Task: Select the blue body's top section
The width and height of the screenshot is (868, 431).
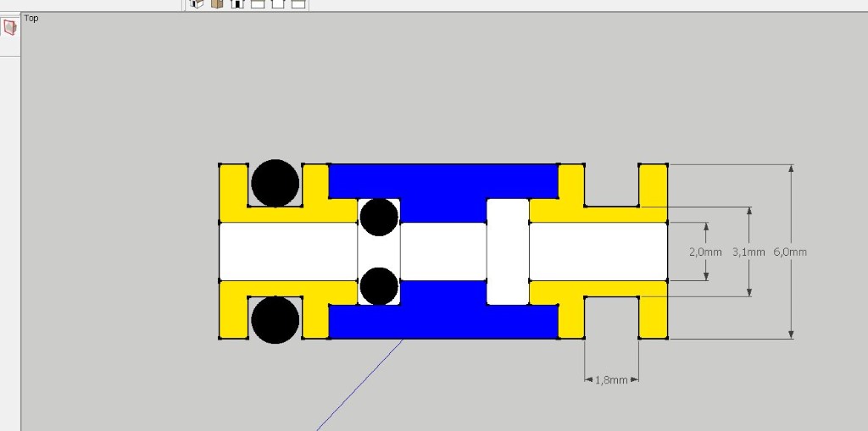Action: 441,182
